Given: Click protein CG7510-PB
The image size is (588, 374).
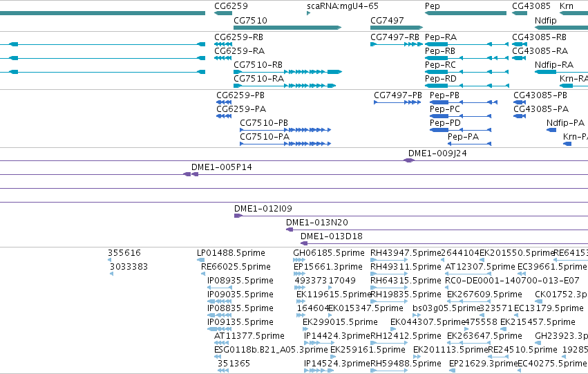Looking at the screenshot, I should click(285, 130).
